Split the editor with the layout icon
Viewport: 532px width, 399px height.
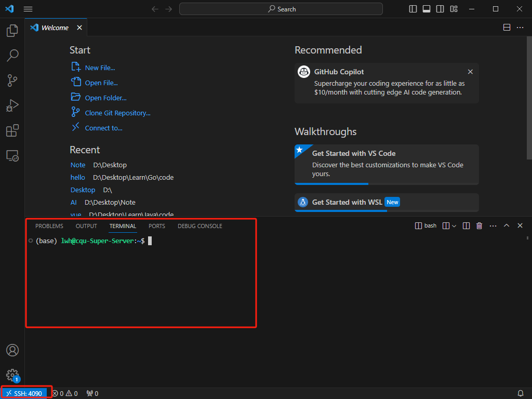tap(507, 28)
